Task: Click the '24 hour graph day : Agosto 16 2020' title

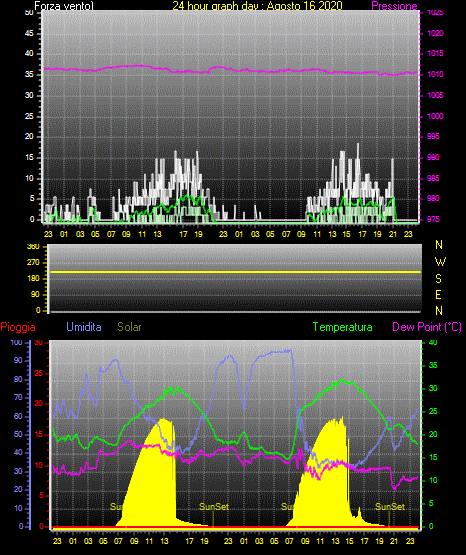Action: (x=257, y=6)
